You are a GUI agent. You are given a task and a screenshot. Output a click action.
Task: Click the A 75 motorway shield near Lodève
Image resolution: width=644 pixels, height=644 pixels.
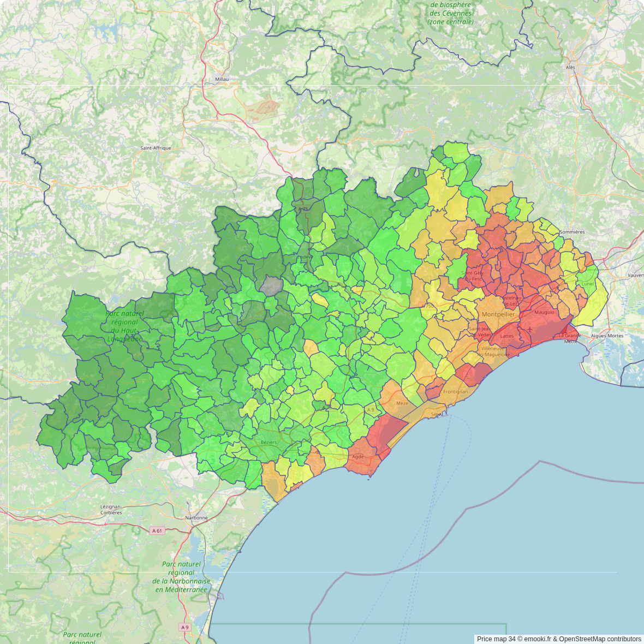click(303, 208)
